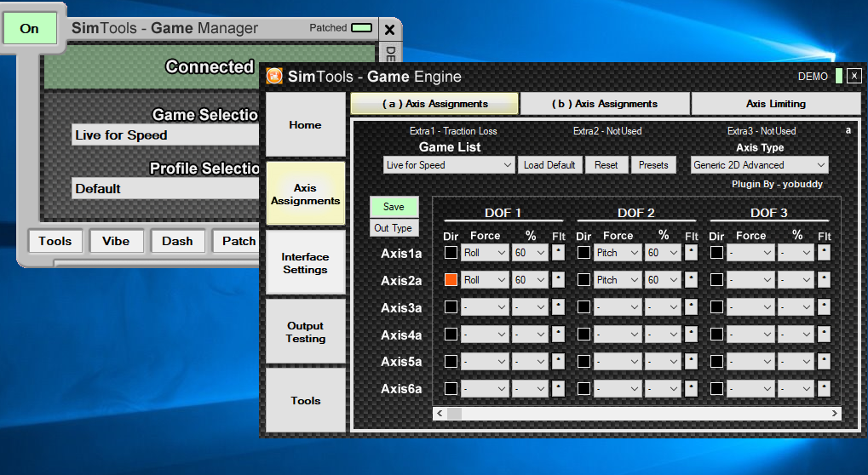Click the horizontal scrollbar thumb under axis grid
This screenshot has width=868, height=475.
455,413
